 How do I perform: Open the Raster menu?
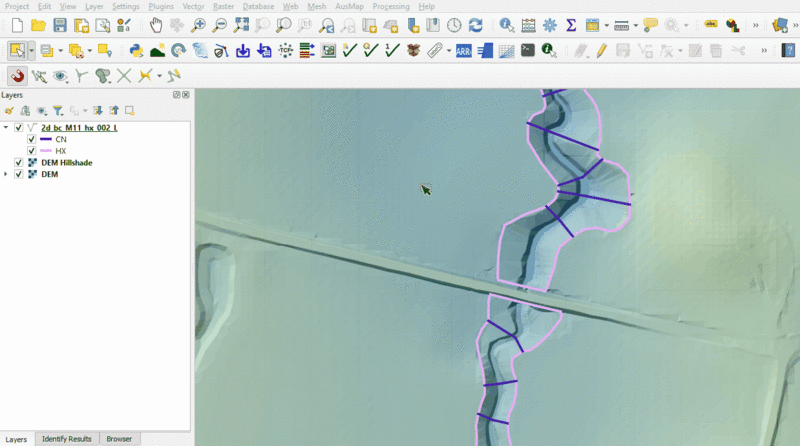click(x=223, y=6)
